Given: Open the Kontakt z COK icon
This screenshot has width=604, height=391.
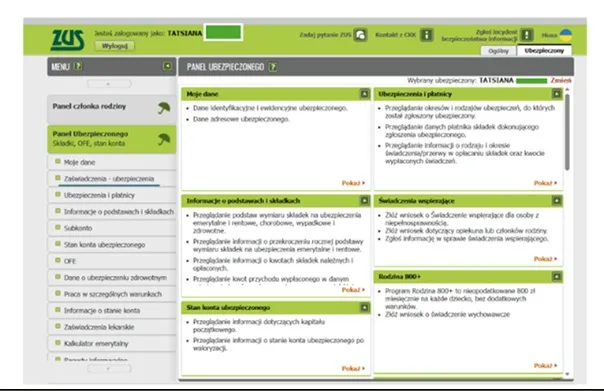Looking at the screenshot, I should pos(427,35).
